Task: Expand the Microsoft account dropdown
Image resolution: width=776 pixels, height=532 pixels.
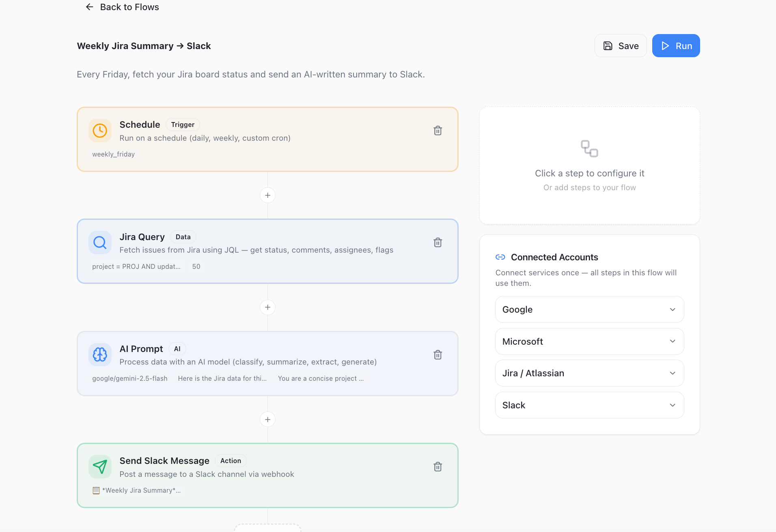Action: [x=589, y=341]
